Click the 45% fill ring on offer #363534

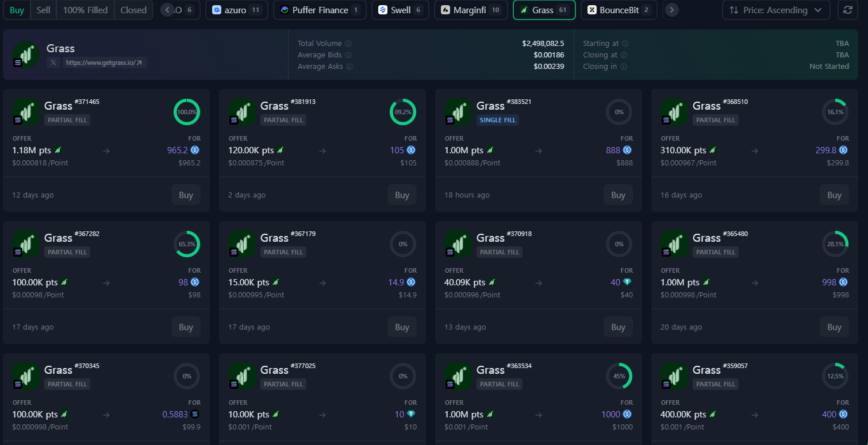(619, 376)
